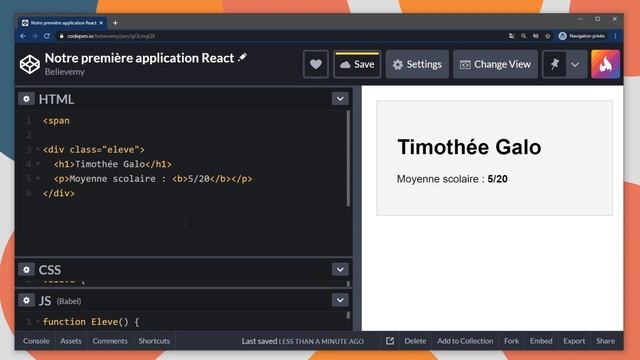Click Last saved status text

(x=302, y=341)
